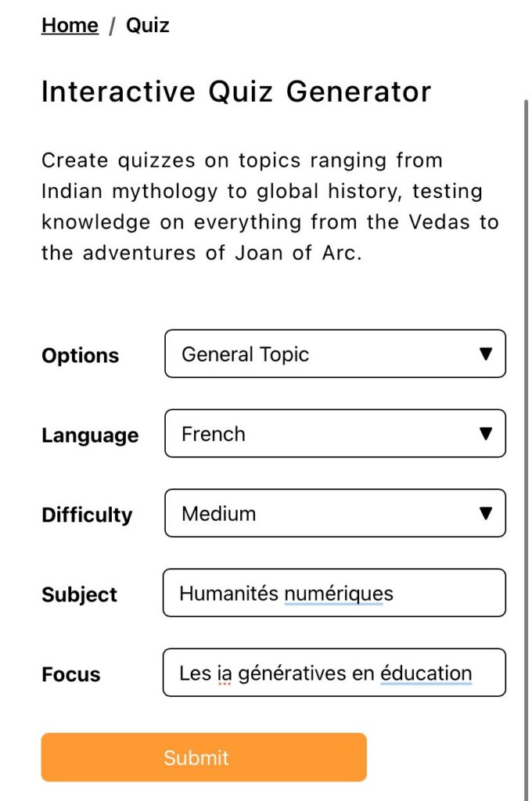This screenshot has height=801, width=532.
Task: Click the Focus field label
Action: tap(71, 674)
